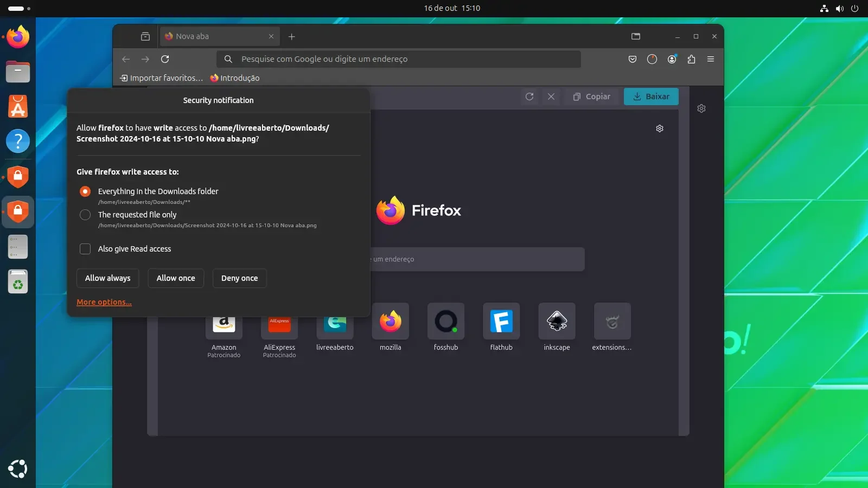The height and width of the screenshot is (488, 868).
Task: Open the inkscape shortcut tile
Action: (x=557, y=328)
